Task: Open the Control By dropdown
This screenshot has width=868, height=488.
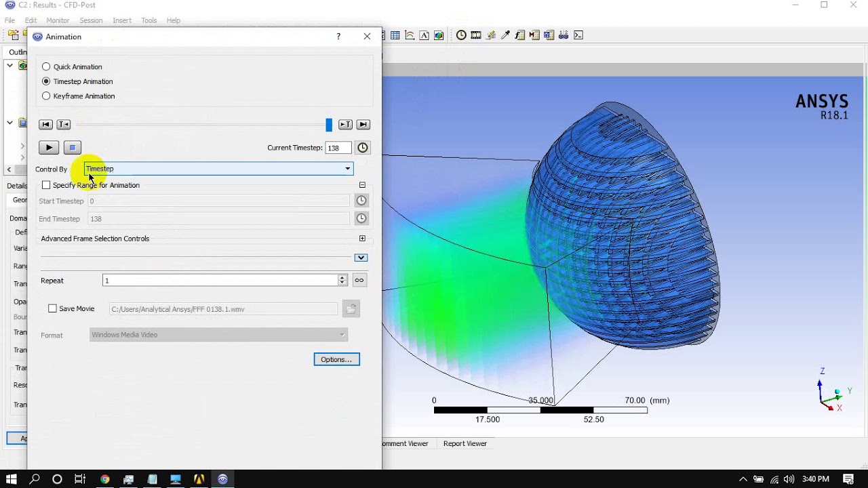Action: click(x=218, y=169)
